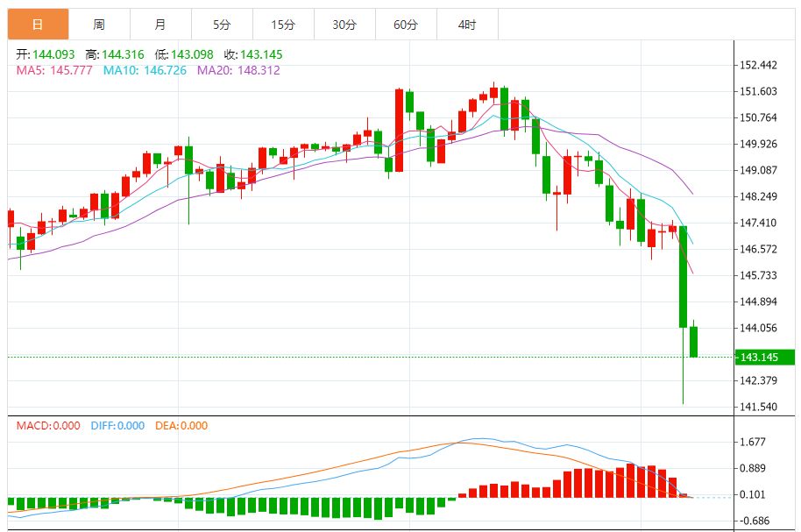Click the low price value 143.098
This screenshot has width=801, height=532.
click(192, 54)
